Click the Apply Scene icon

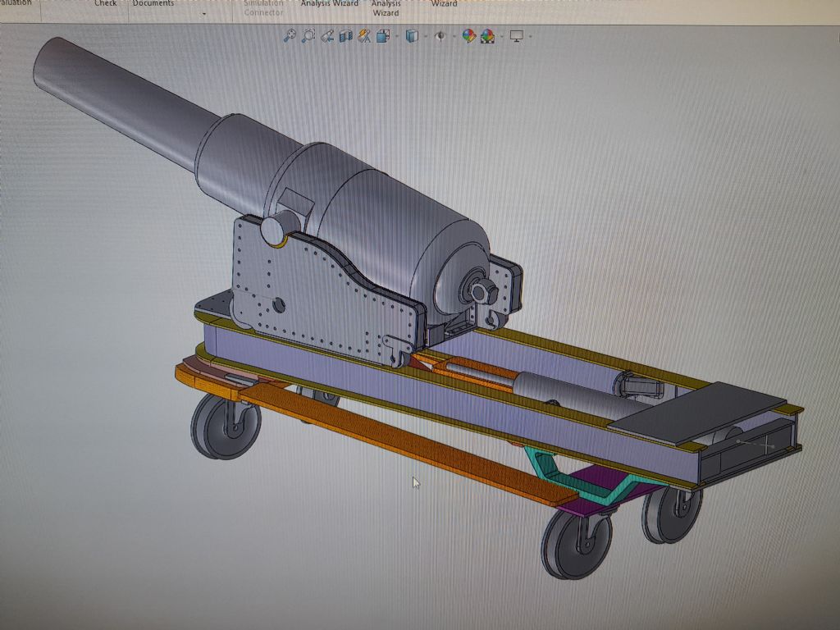487,36
